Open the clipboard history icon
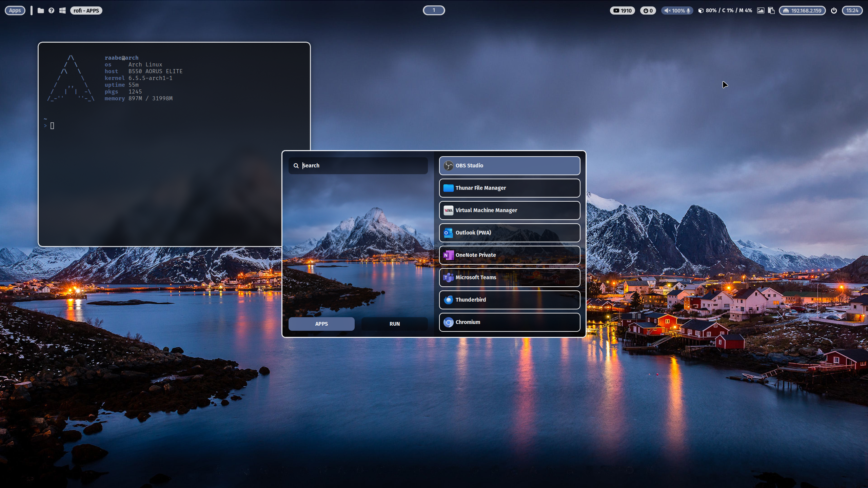Viewport: 868px width, 488px height. (x=771, y=11)
